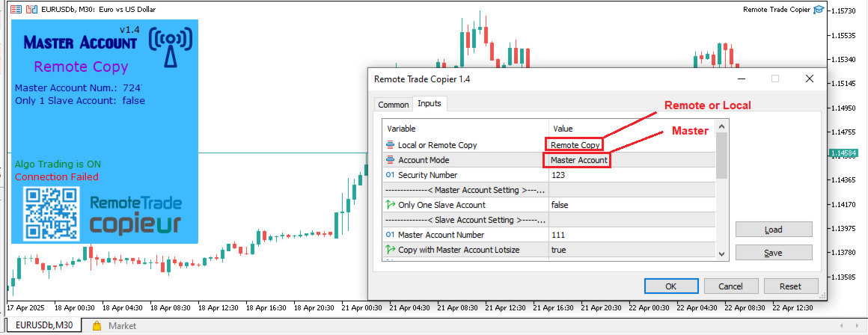The height and width of the screenshot is (335, 868).
Task: Click the Master Account Setting separator row
Action: [549, 190]
